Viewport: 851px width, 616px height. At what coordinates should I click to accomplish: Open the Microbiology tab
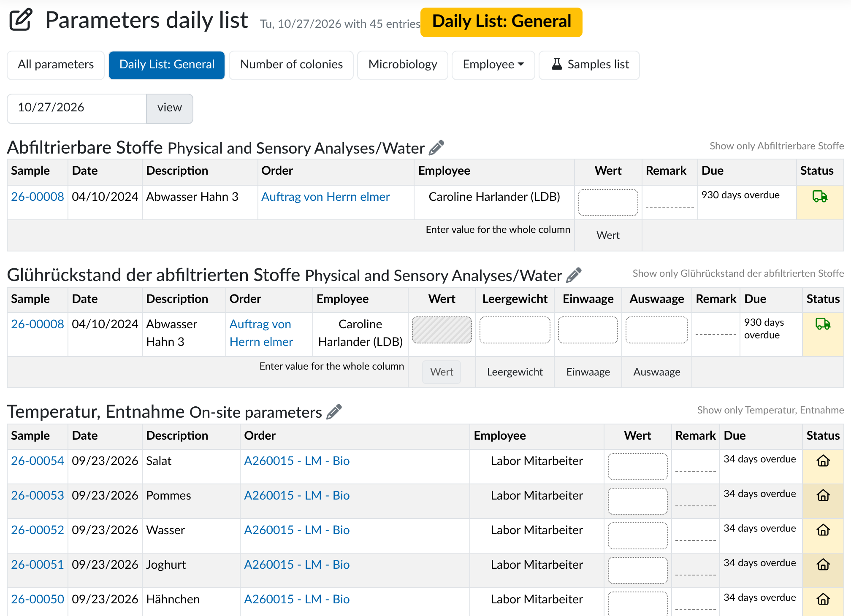403,65
